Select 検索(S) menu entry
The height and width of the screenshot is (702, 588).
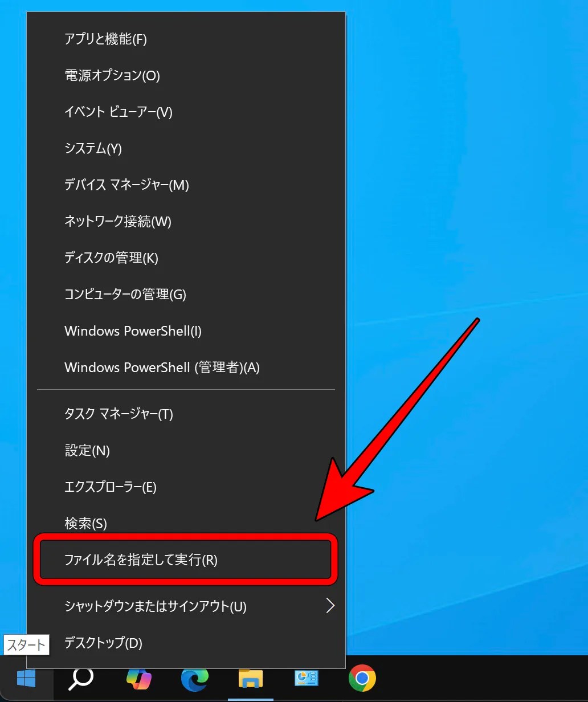[x=186, y=523]
